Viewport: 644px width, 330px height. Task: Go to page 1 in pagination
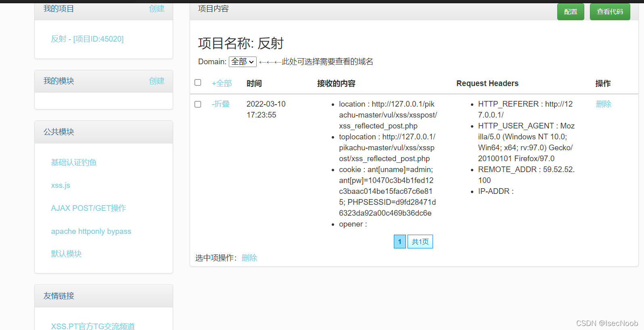(x=400, y=242)
